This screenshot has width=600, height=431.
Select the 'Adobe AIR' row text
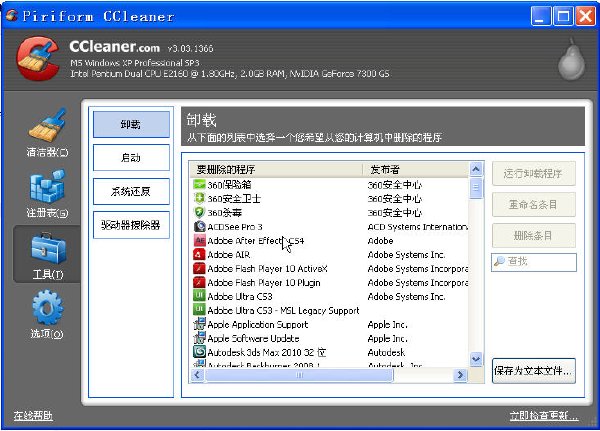tap(228, 255)
